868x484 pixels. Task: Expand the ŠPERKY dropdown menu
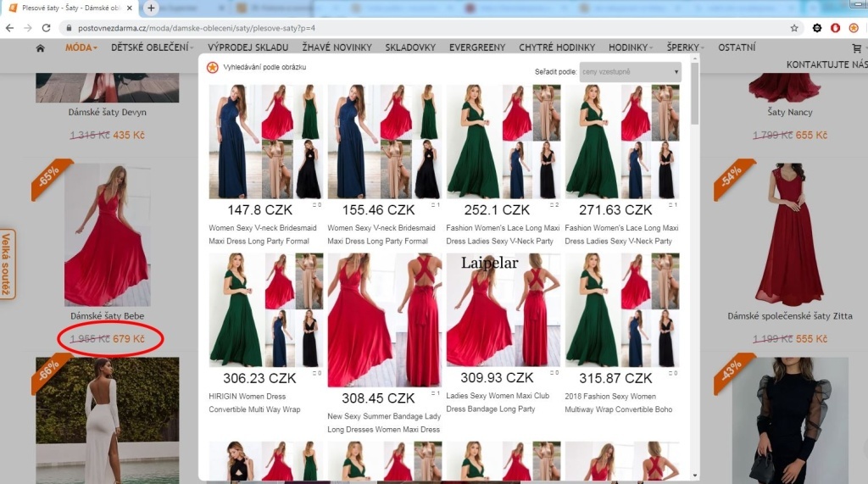coord(687,47)
